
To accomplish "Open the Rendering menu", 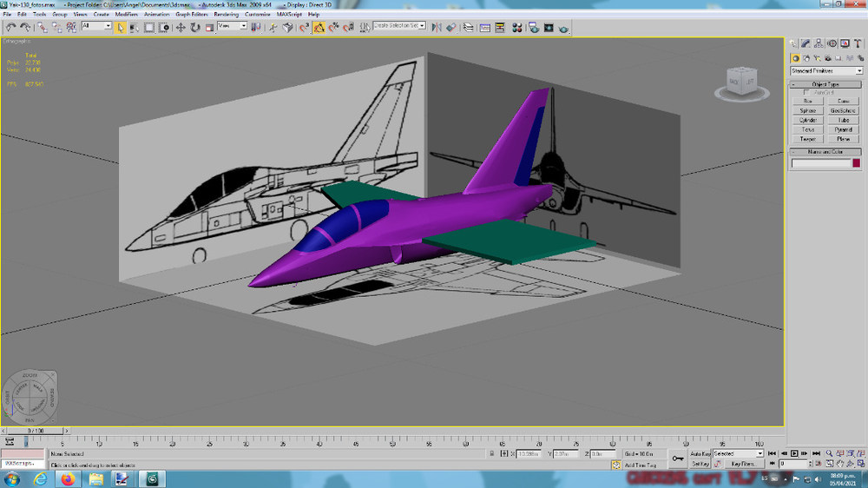I will (226, 15).
